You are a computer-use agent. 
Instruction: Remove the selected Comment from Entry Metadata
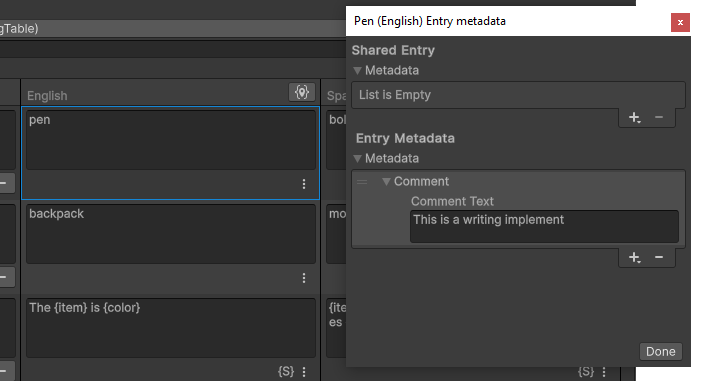coord(659,257)
